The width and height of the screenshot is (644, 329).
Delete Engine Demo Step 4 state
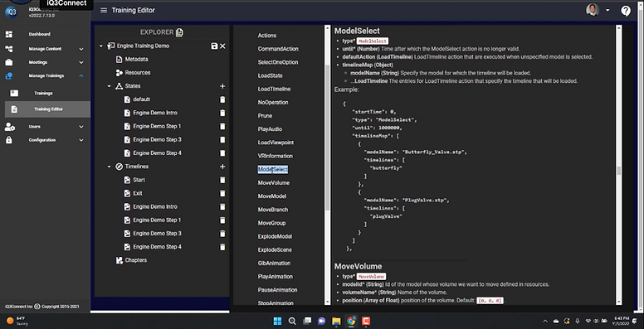[x=222, y=153]
